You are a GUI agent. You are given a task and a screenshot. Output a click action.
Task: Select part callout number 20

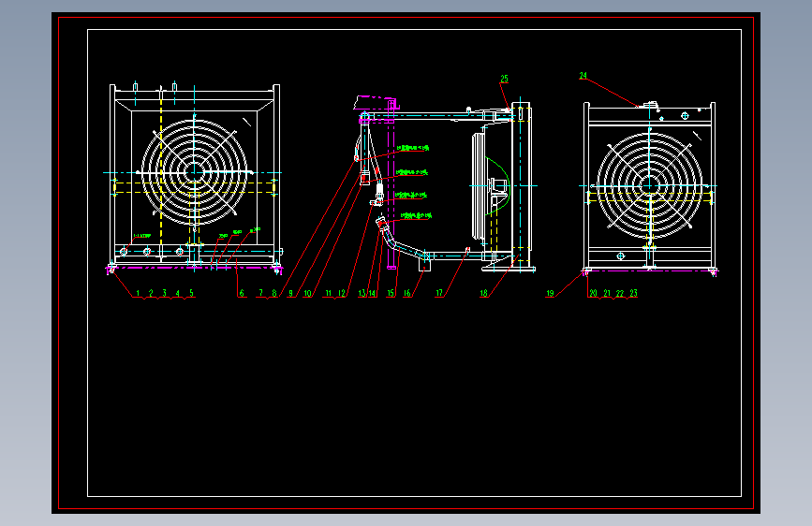[594, 293]
